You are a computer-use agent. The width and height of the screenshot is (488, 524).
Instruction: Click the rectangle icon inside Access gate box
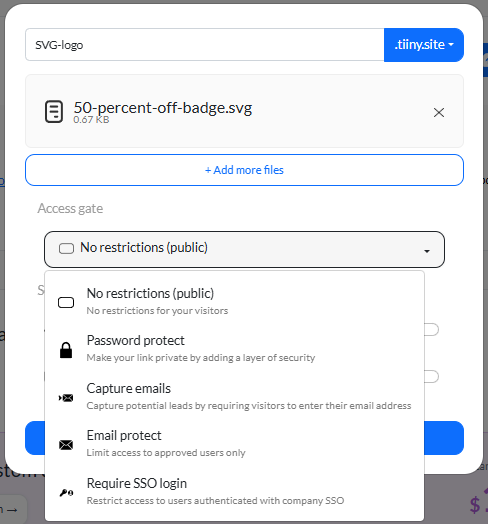(x=66, y=248)
